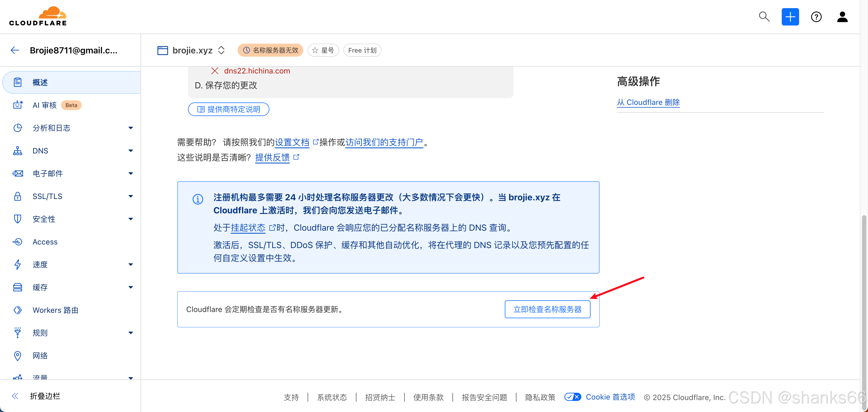Collapse sidebar with 折叠边栏 chevrons
868x412 pixels.
pos(15,396)
